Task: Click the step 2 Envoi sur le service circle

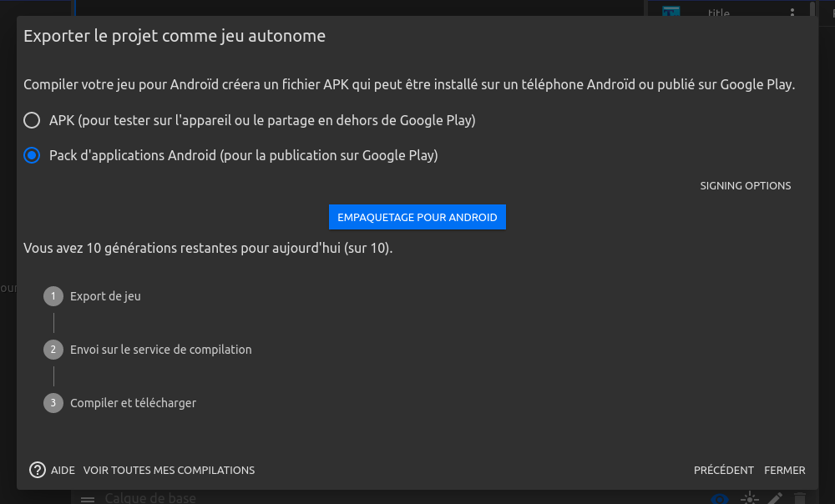Action: 53,350
